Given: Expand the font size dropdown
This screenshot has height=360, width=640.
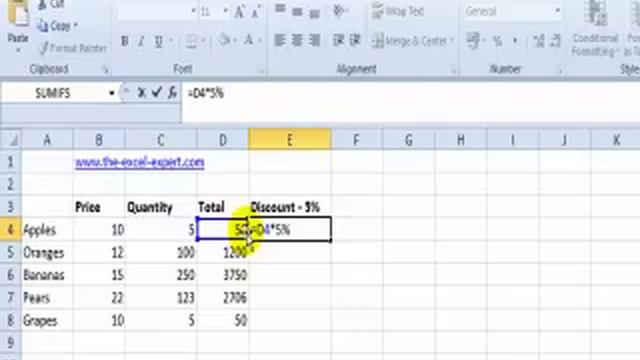Looking at the screenshot, I should tap(225, 11).
